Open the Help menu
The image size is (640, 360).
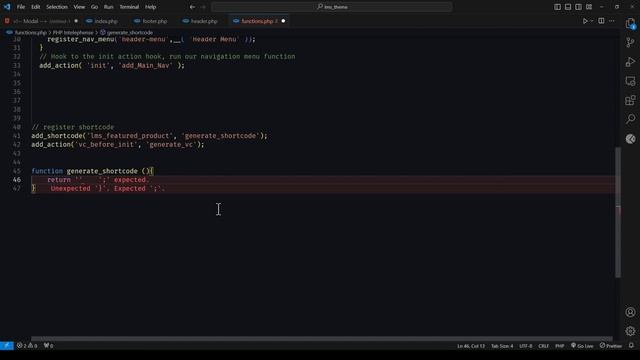point(151,7)
